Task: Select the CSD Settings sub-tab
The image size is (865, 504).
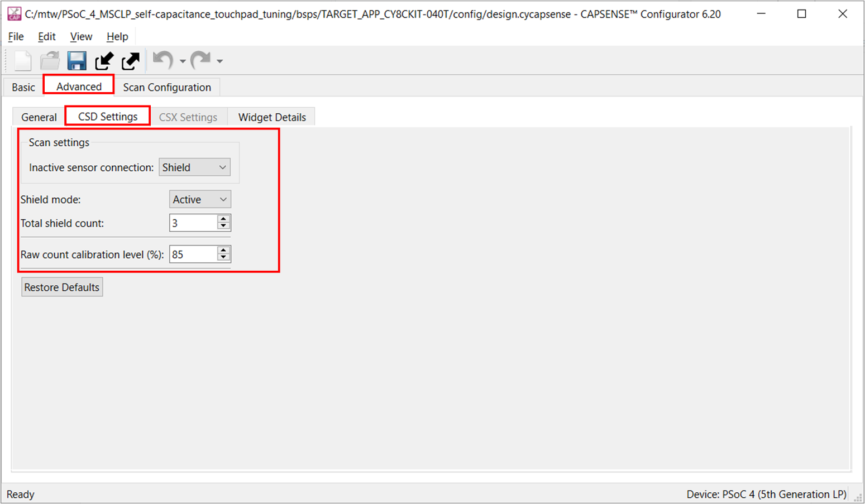Action: coord(108,116)
